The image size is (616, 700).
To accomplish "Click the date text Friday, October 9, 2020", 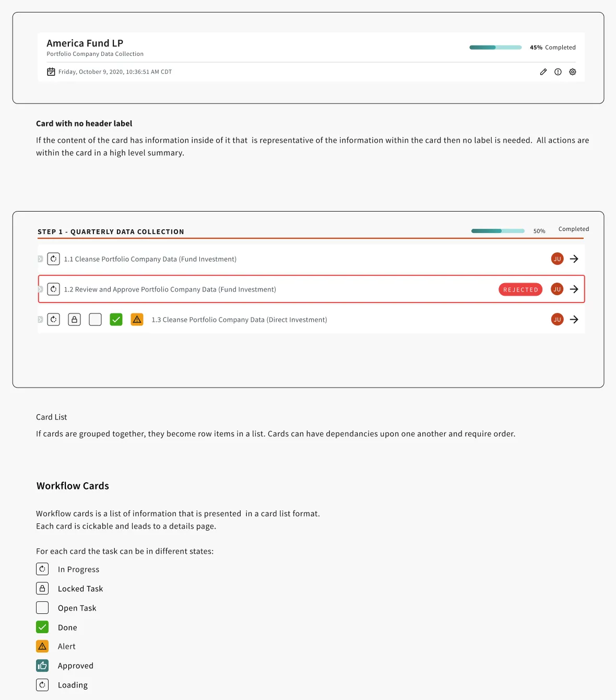I will pos(115,72).
